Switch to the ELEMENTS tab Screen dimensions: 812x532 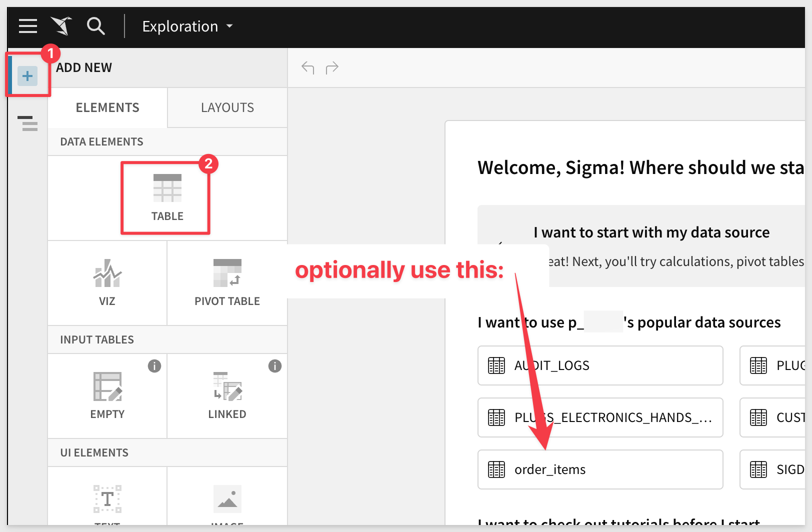point(107,107)
